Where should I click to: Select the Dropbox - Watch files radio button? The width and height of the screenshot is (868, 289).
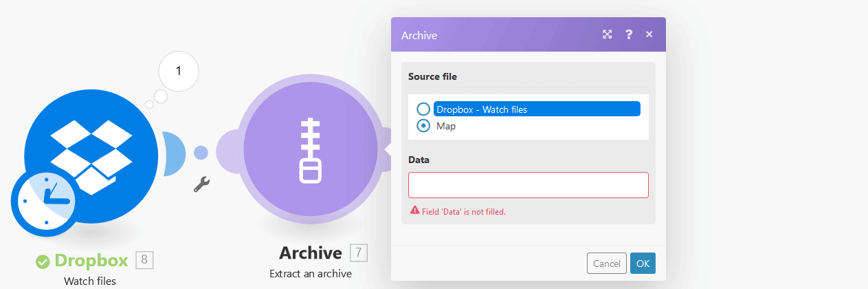[x=423, y=109]
